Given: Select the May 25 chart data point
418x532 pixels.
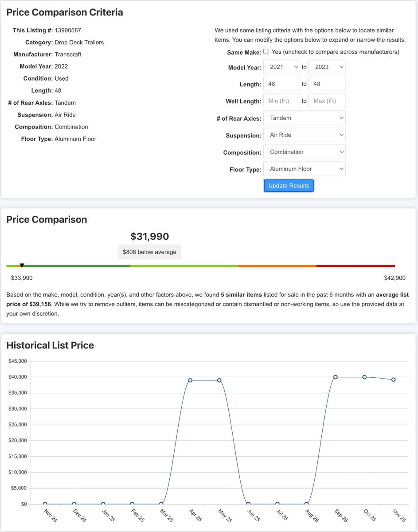Looking at the screenshot, I should coord(219,380).
